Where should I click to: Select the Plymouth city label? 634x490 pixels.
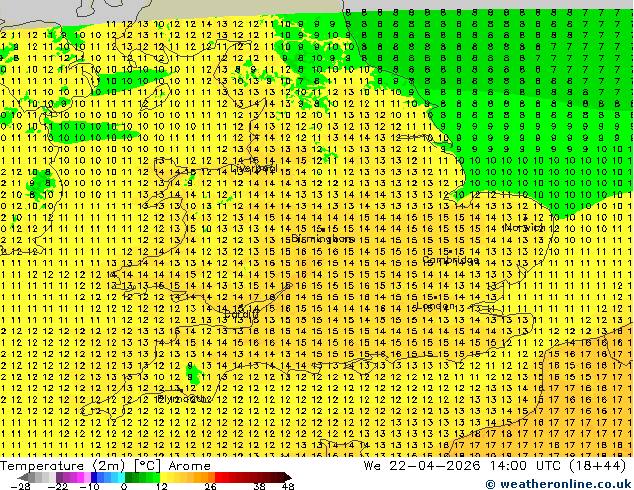tap(184, 399)
